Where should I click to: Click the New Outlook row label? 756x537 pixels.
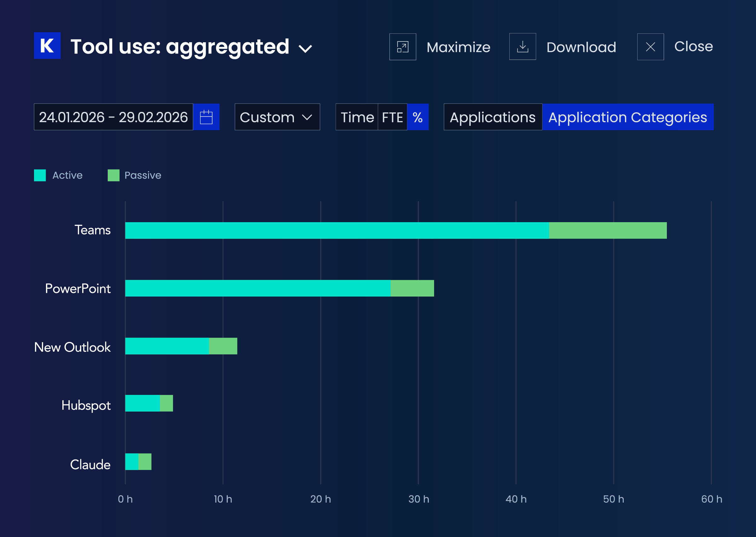72,347
